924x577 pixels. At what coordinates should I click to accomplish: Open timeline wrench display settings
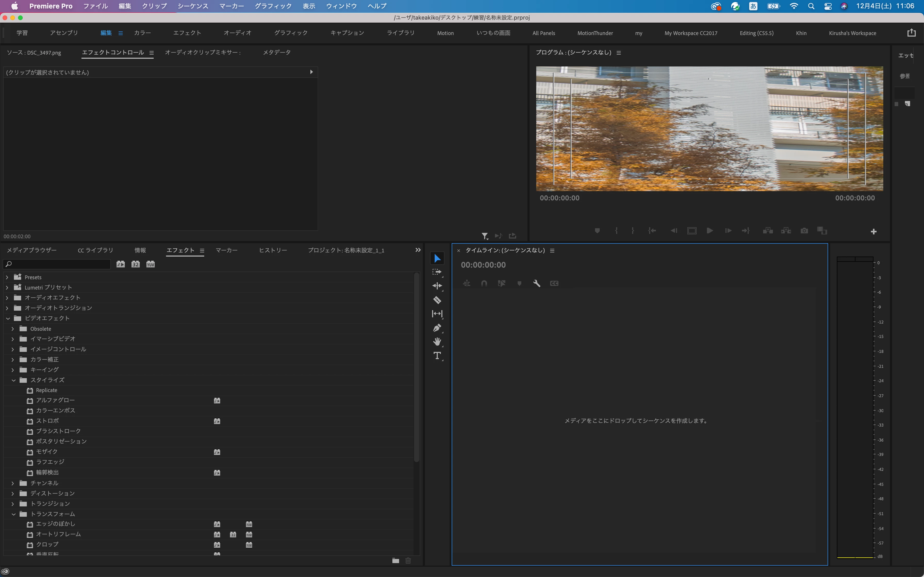coord(537,283)
